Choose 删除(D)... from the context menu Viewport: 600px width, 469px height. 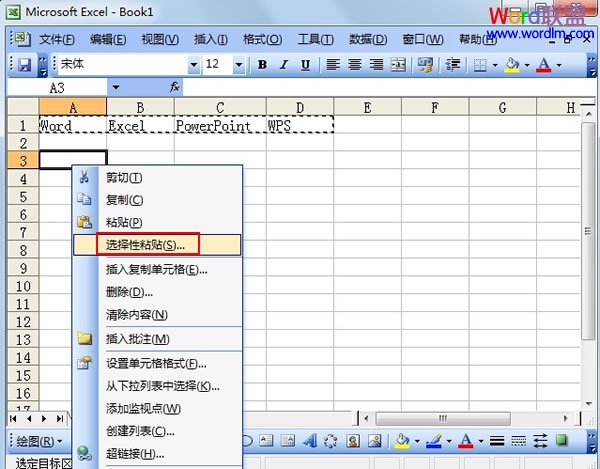pos(157,292)
